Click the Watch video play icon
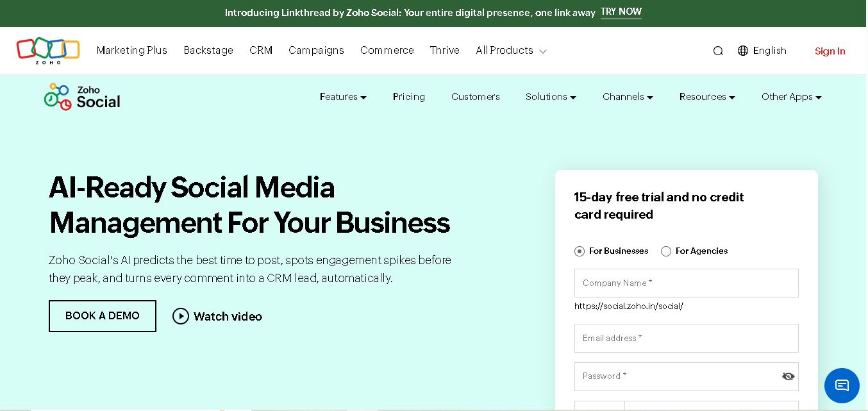Viewport: 868px width, 411px height. tap(181, 316)
